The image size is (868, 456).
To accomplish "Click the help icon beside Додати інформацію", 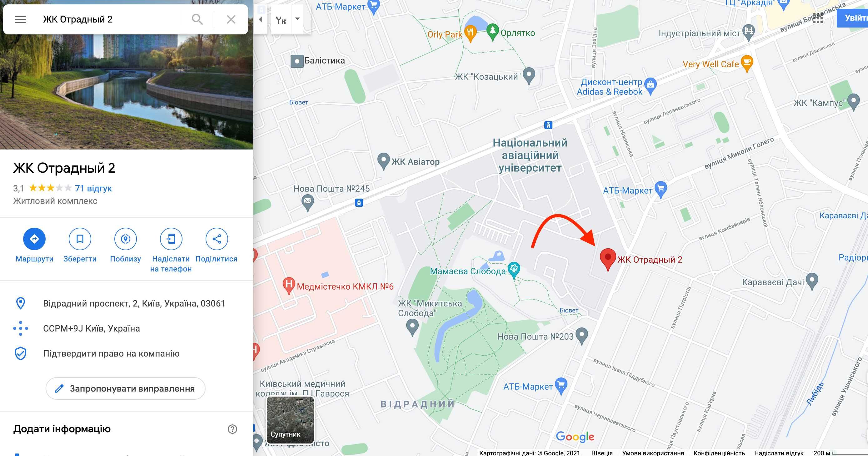I will [x=232, y=429].
